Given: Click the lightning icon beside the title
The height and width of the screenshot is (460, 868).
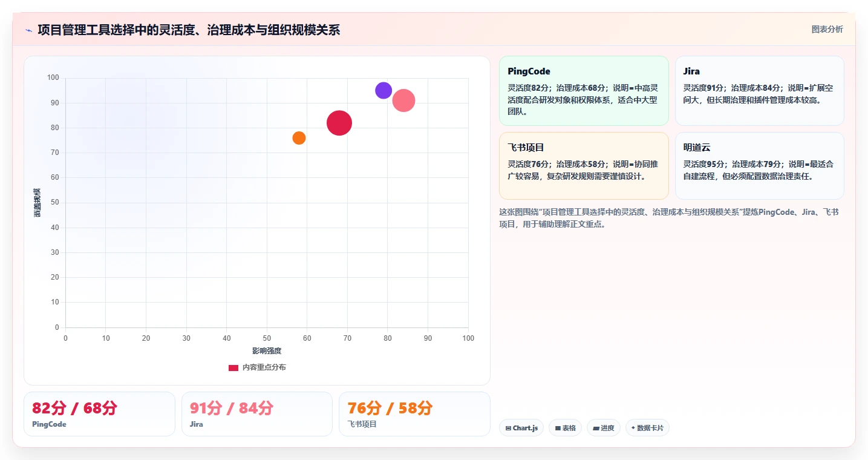Looking at the screenshot, I should coord(29,30).
